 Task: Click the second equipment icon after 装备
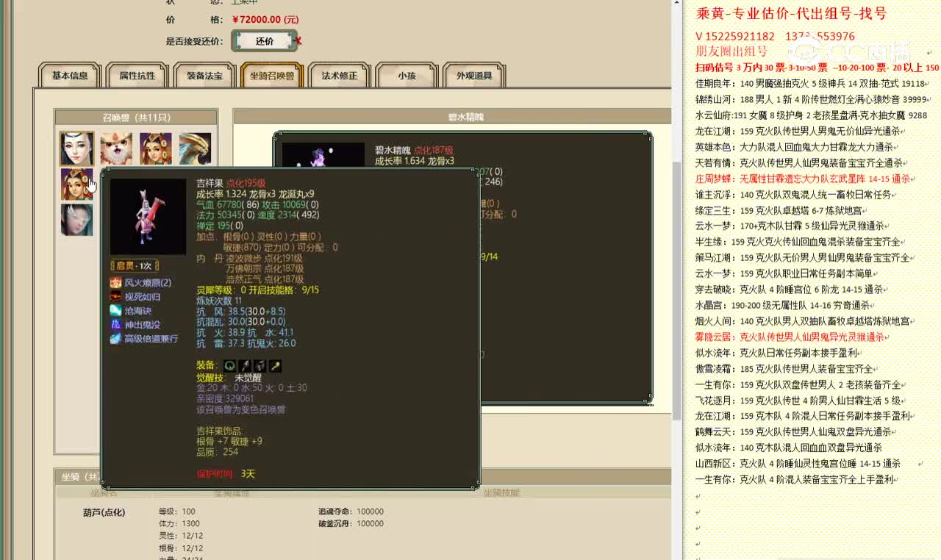(x=244, y=365)
